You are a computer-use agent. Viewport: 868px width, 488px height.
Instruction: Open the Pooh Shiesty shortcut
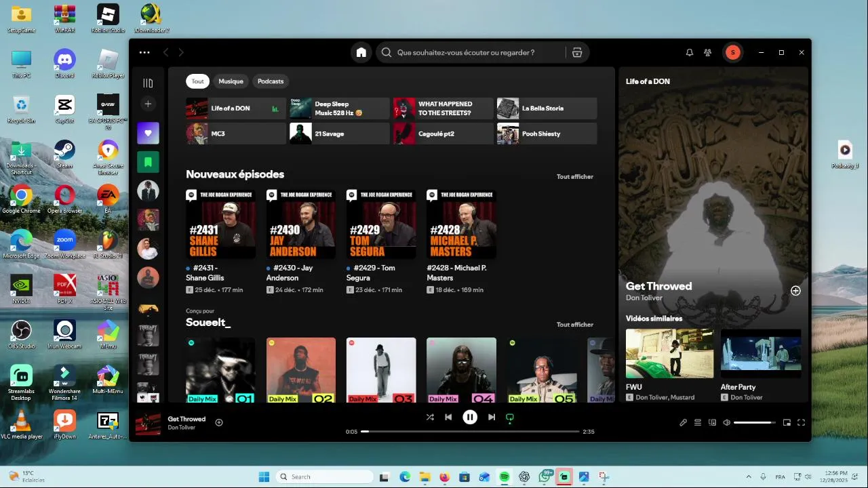pos(547,134)
